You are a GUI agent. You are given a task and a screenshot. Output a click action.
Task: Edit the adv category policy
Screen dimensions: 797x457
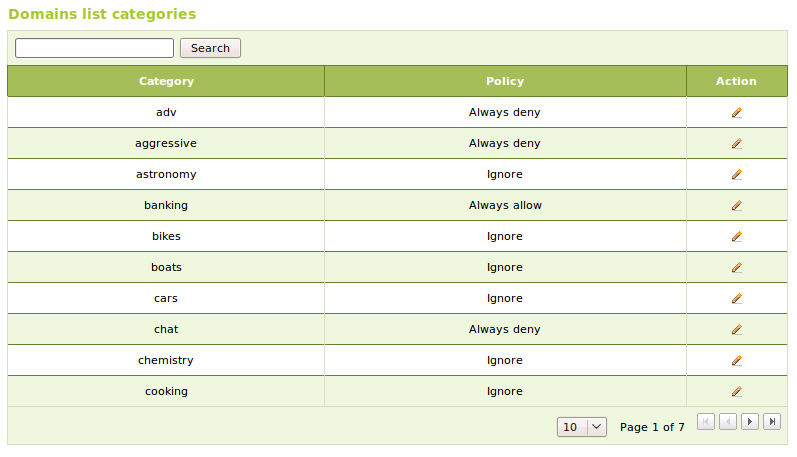pos(737,112)
